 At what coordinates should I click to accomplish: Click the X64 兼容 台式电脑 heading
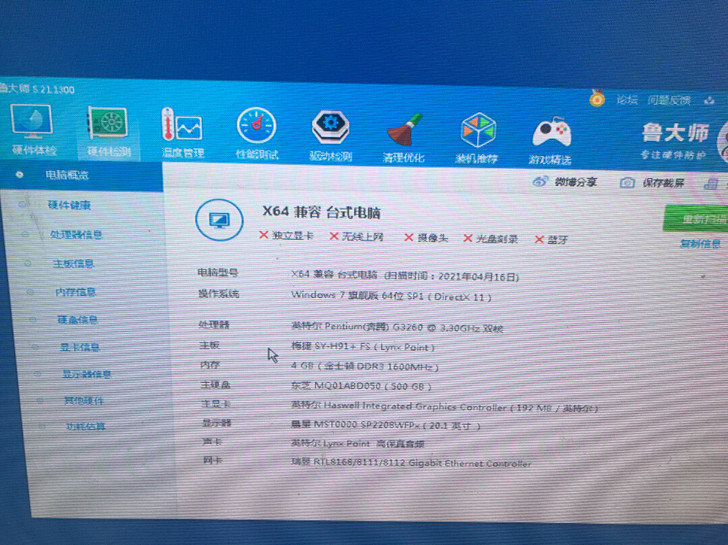(x=321, y=212)
